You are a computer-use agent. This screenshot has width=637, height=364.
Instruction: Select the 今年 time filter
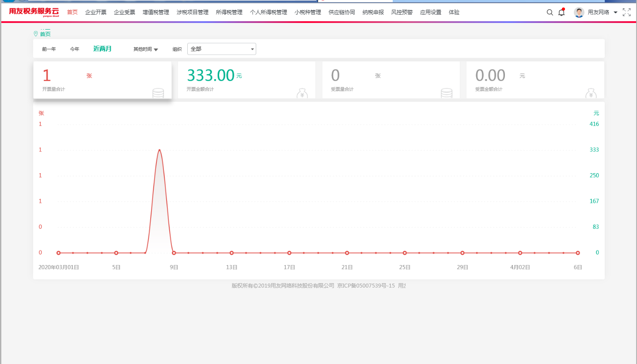(x=75, y=49)
